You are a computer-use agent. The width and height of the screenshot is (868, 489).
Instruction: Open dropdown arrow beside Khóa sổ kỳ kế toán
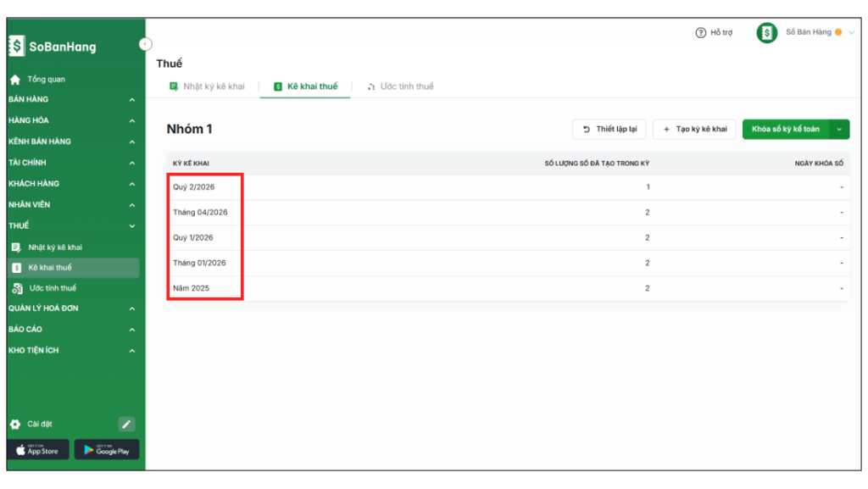coord(839,129)
